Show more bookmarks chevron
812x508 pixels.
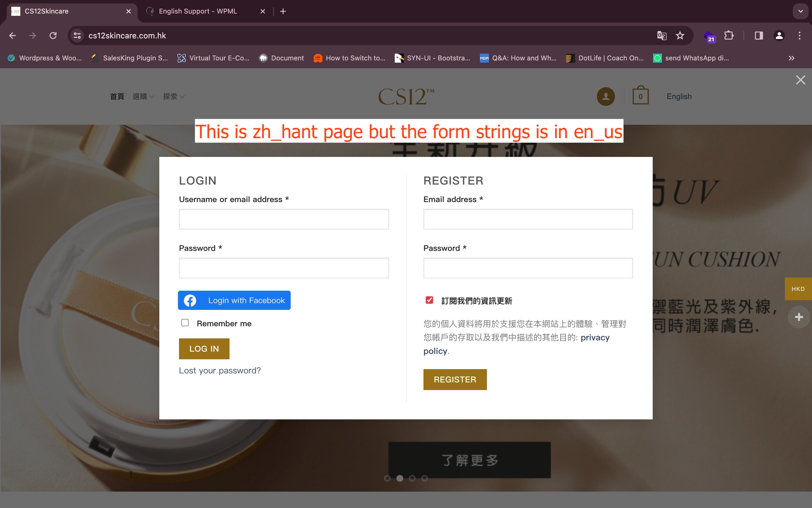pos(791,58)
